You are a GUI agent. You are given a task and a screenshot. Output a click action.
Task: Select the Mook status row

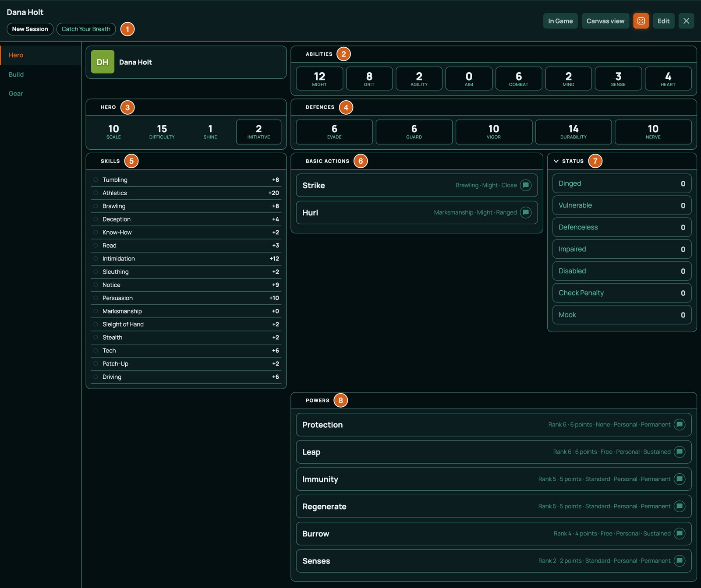pos(622,315)
